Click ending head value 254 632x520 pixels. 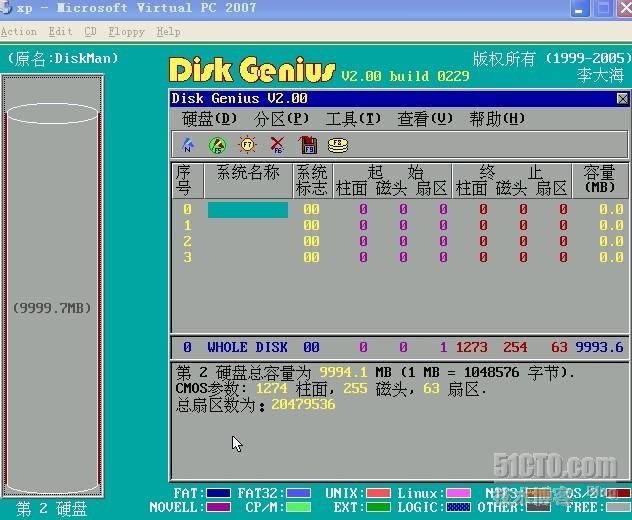click(x=516, y=347)
